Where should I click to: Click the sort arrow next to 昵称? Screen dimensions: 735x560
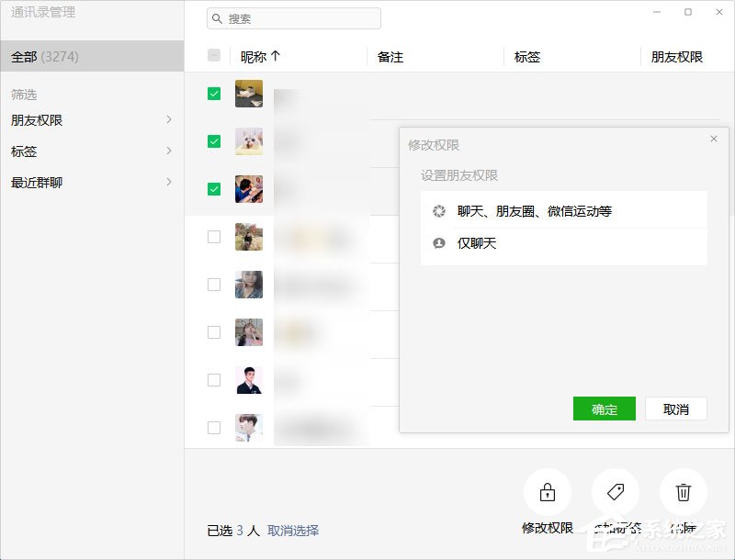277,56
